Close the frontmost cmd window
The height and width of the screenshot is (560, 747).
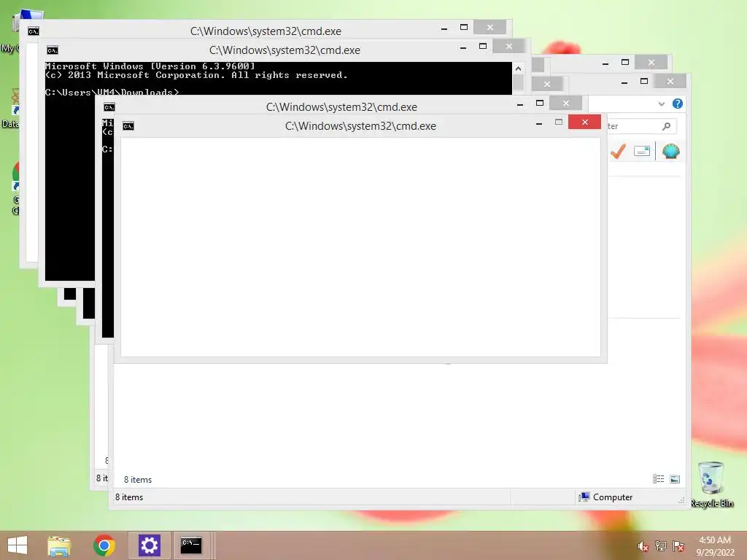coord(584,122)
